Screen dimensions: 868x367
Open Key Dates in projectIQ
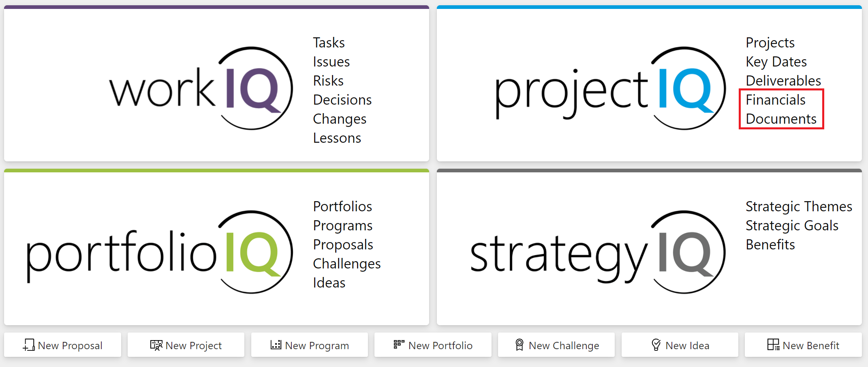coord(776,62)
